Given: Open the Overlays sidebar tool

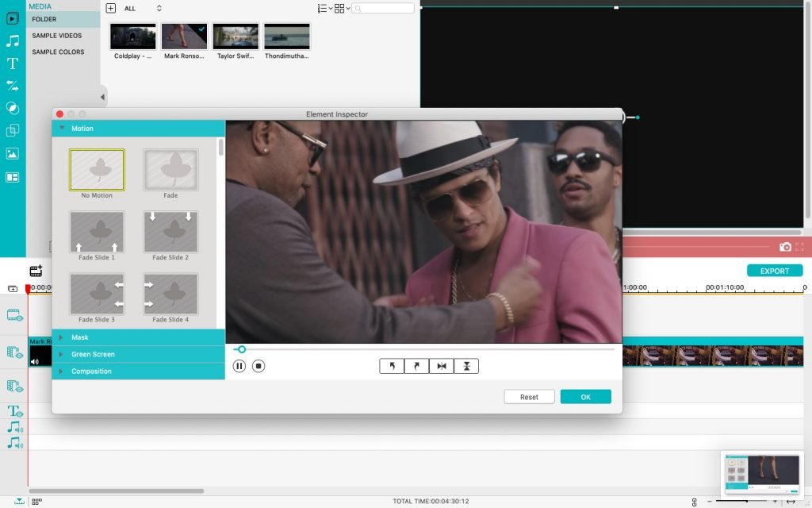Looking at the screenshot, I should pyautogui.click(x=13, y=130).
